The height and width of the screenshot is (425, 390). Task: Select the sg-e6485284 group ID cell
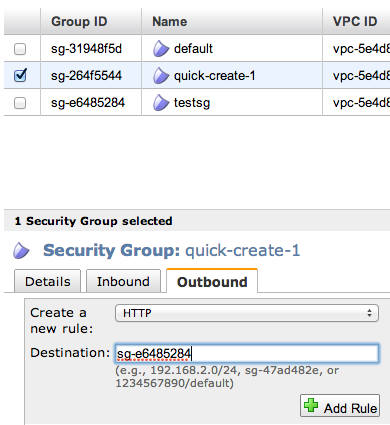click(x=88, y=103)
